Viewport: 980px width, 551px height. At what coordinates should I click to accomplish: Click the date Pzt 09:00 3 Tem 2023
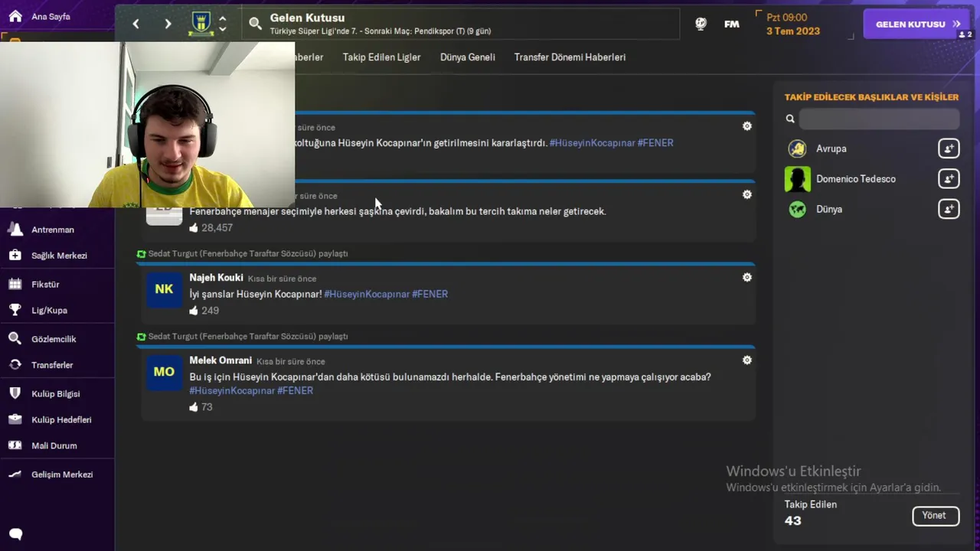pyautogui.click(x=792, y=24)
